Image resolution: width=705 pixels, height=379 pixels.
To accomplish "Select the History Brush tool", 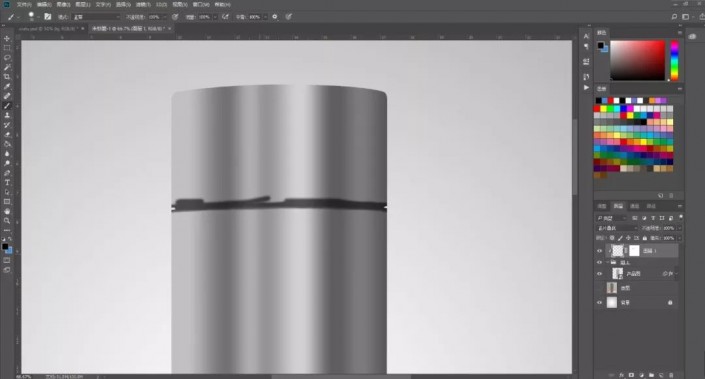I will [7, 125].
